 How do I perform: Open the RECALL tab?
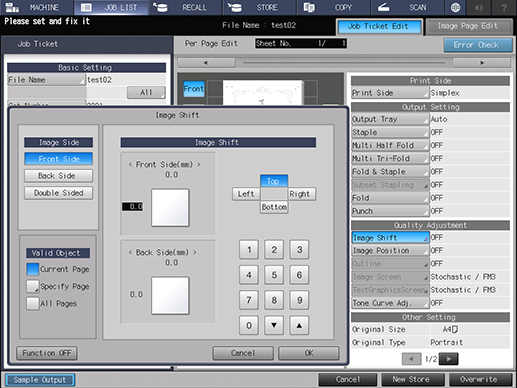(x=185, y=7)
